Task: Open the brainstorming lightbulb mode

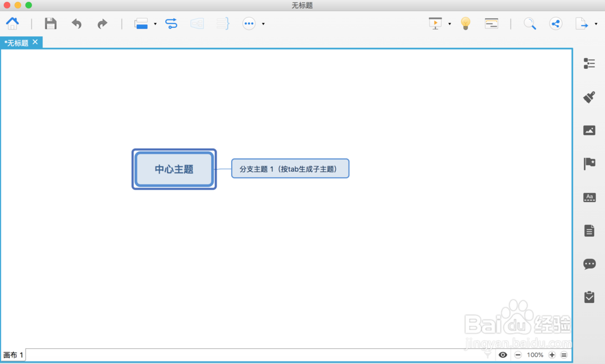Action: pos(465,24)
